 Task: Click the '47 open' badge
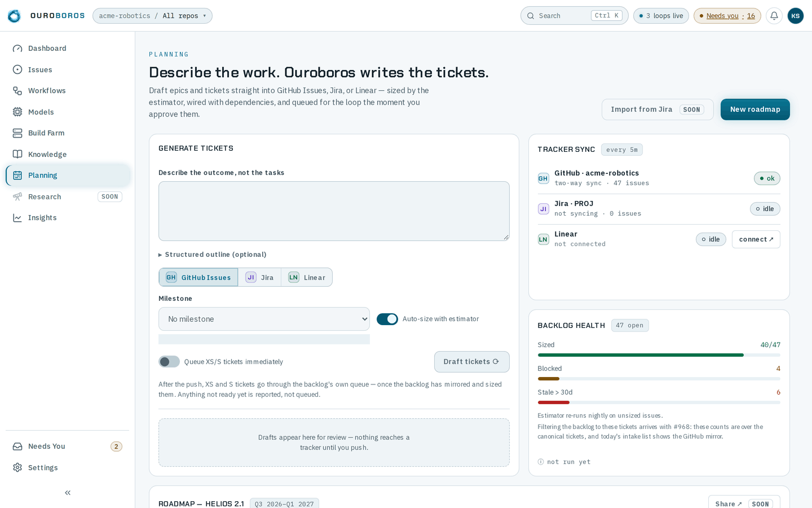coord(630,326)
